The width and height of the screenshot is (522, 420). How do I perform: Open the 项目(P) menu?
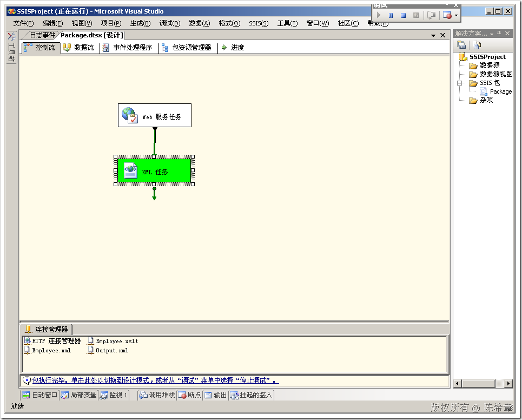coord(111,23)
